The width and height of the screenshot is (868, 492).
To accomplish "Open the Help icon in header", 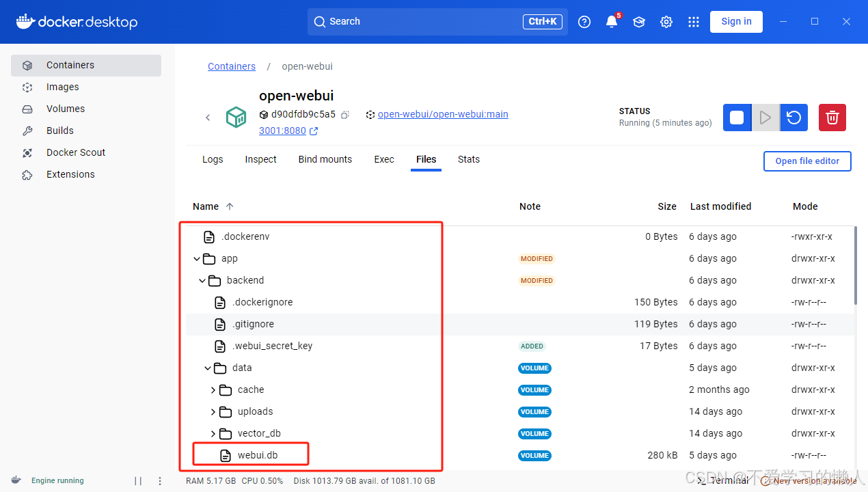I will point(584,22).
